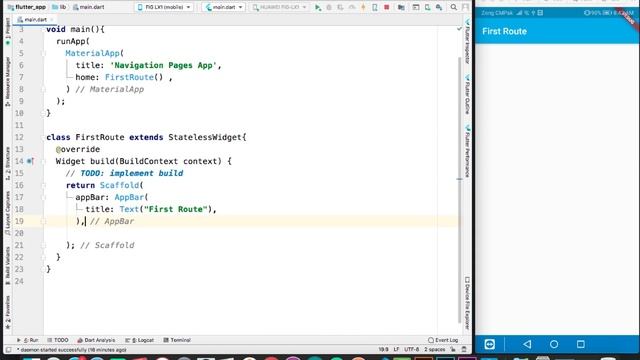Viewport: 640px width, 360px height.
Task: Collapse the Scaffold fold marker on line 16
Action: click(43, 185)
